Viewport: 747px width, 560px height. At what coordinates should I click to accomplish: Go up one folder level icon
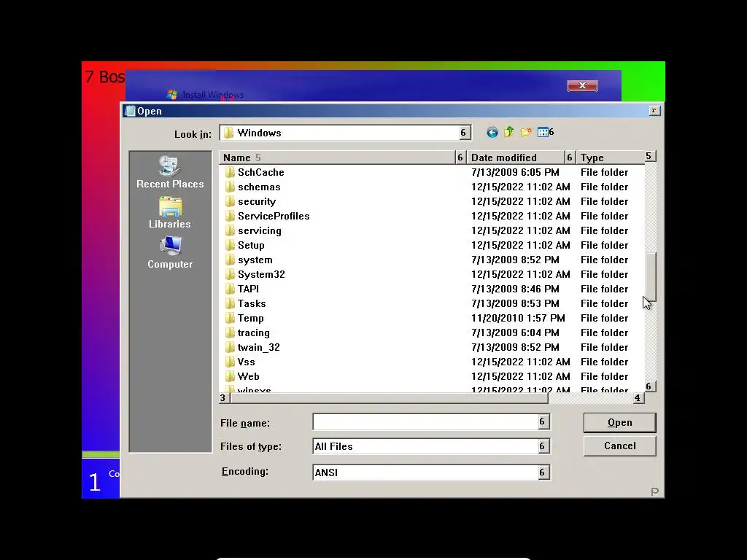click(x=508, y=132)
